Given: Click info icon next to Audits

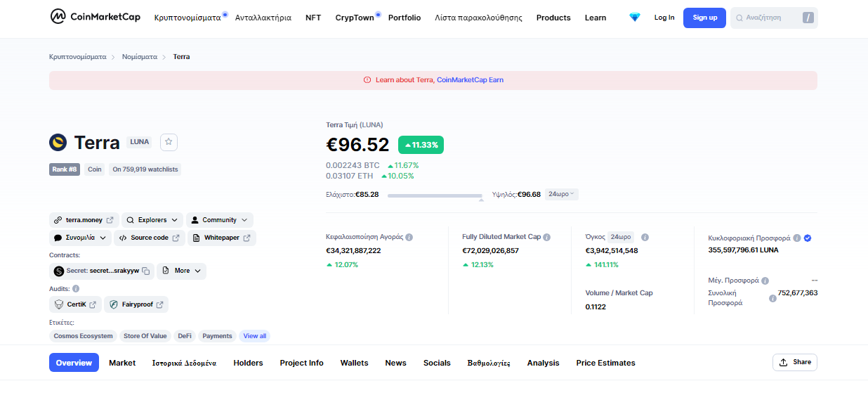Looking at the screenshot, I should coord(76,288).
